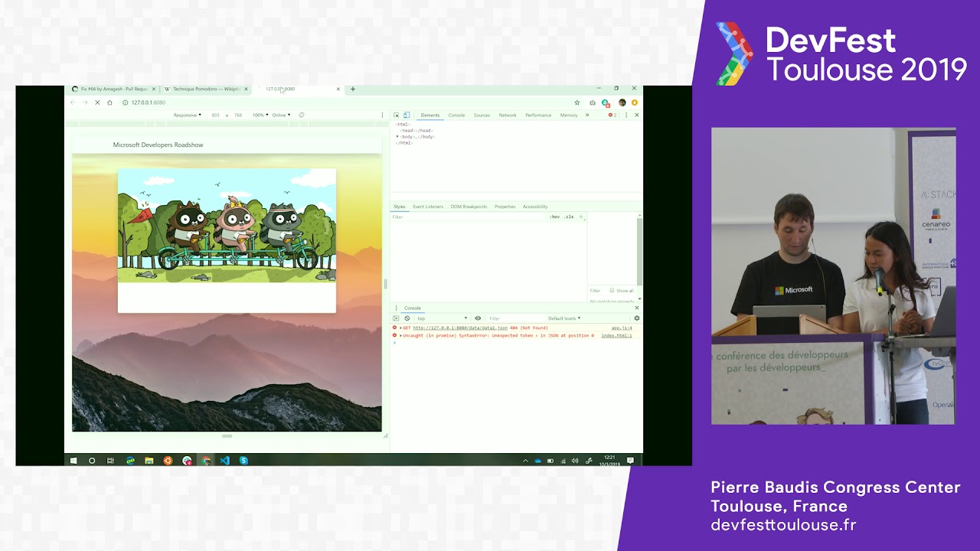Click the browser forward arrow
Viewport: 980px width, 551px height.
85,103
